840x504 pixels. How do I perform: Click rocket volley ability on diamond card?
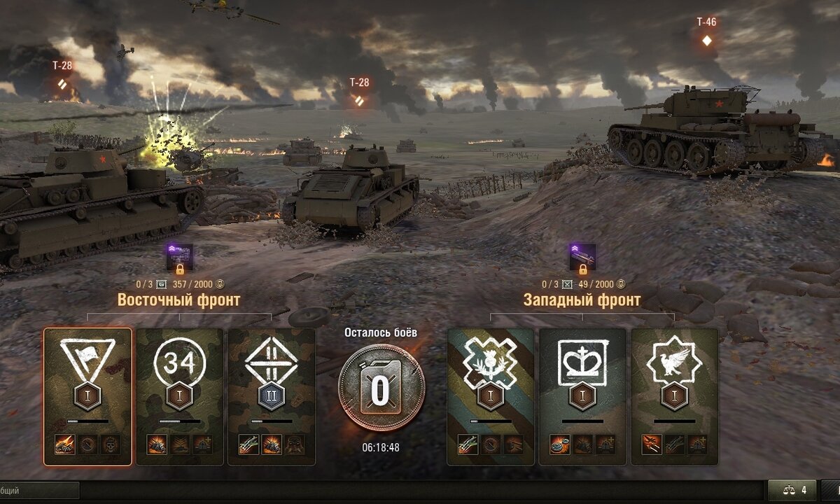click(x=249, y=444)
